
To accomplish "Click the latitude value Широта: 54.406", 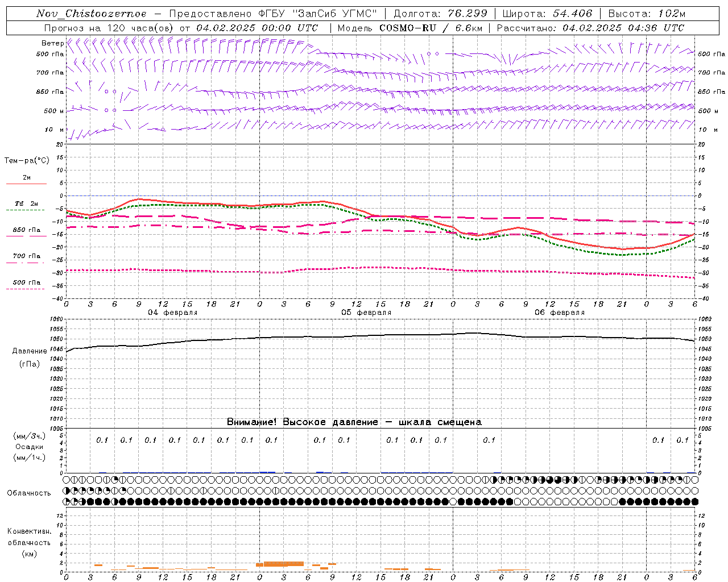I will [x=547, y=14].
